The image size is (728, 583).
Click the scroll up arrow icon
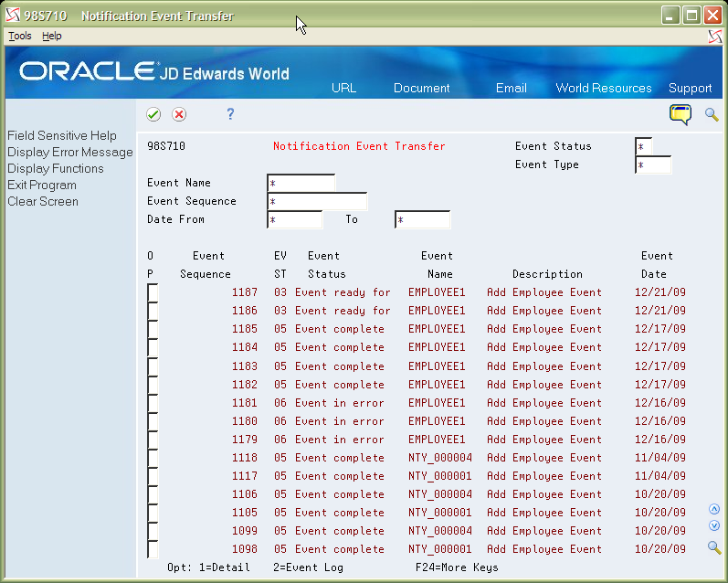tap(714, 509)
